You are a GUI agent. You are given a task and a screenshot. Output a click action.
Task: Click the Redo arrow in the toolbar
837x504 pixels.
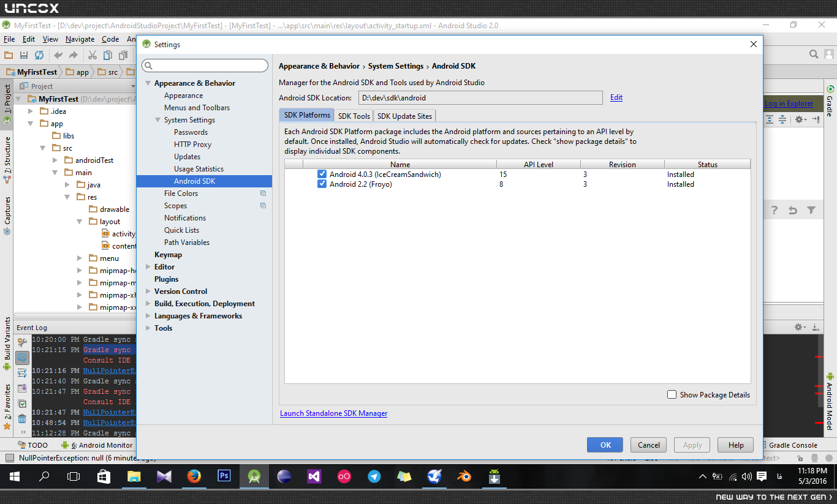pyautogui.click(x=74, y=55)
